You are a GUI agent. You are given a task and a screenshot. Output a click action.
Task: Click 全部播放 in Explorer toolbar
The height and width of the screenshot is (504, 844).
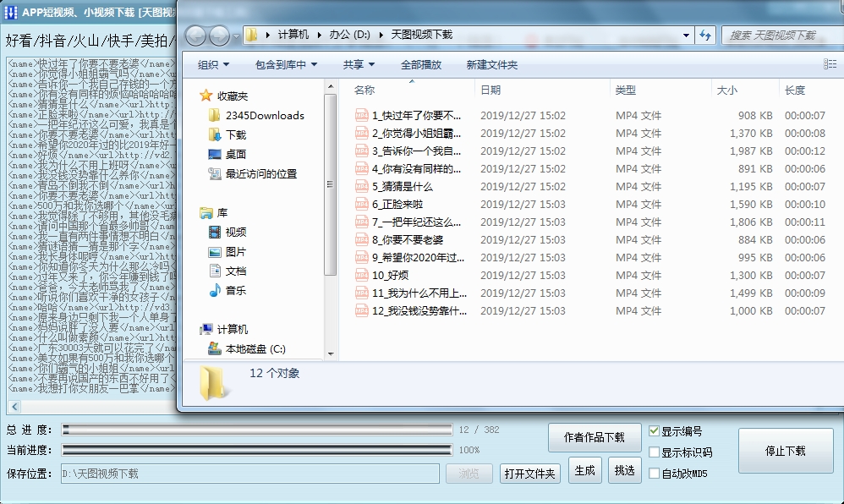point(421,64)
